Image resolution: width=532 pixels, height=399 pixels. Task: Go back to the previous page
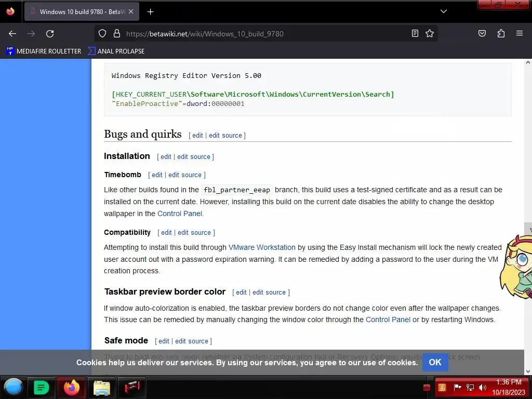click(12, 34)
